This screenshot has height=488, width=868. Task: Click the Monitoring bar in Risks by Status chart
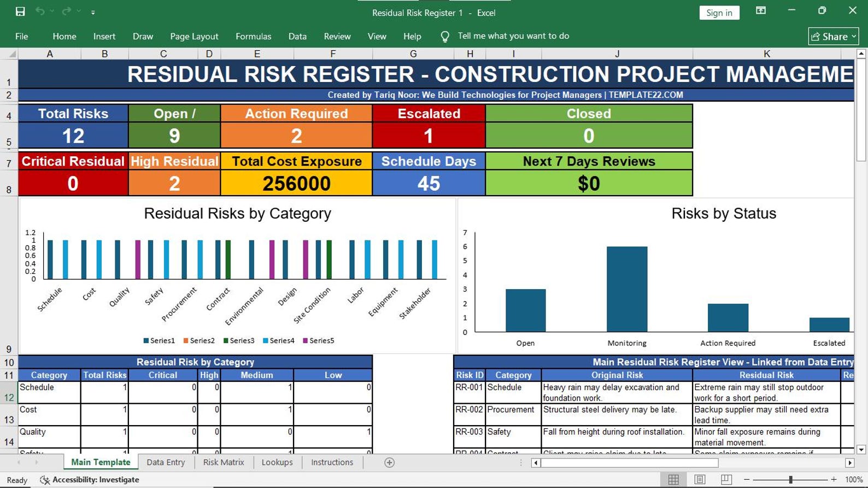click(627, 289)
